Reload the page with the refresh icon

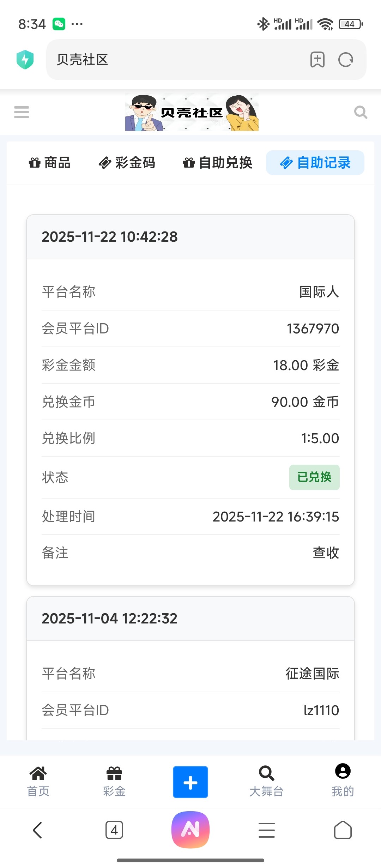click(345, 60)
